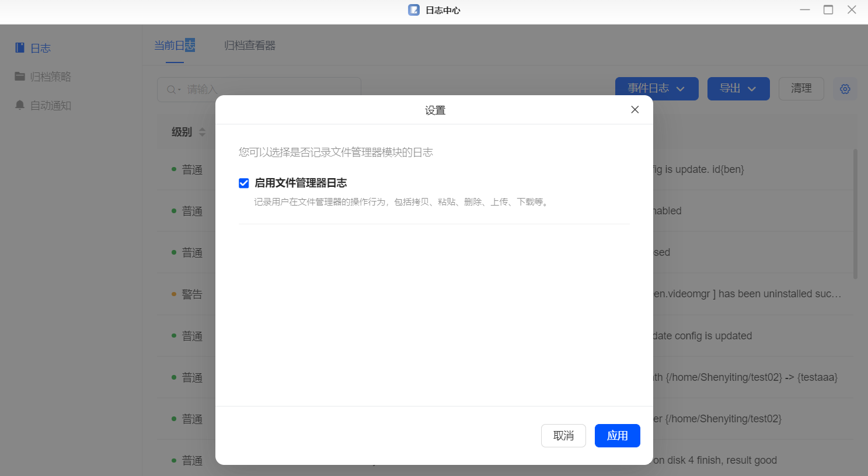Screen dimensions: 868x476
Task: Click the 归档策略 folder icon
Action: pos(20,77)
